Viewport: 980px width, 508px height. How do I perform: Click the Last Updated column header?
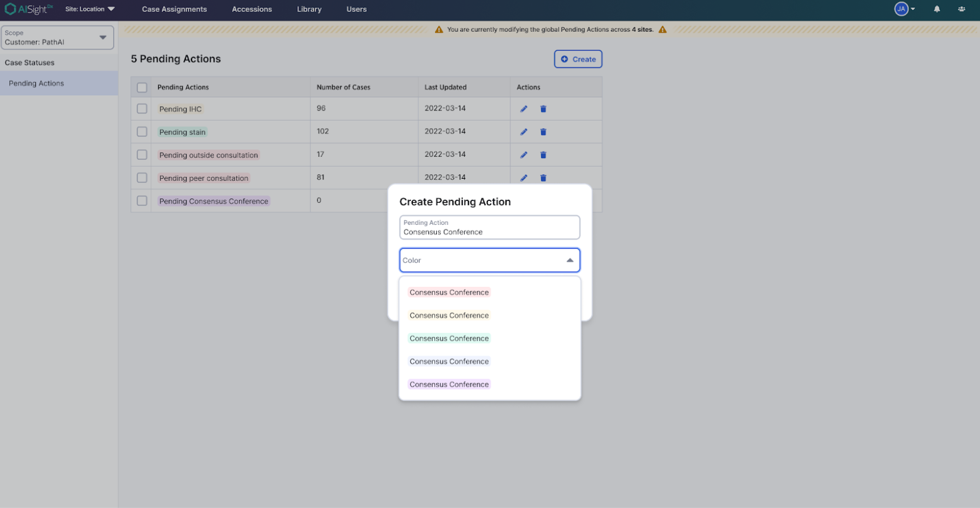[x=445, y=87]
